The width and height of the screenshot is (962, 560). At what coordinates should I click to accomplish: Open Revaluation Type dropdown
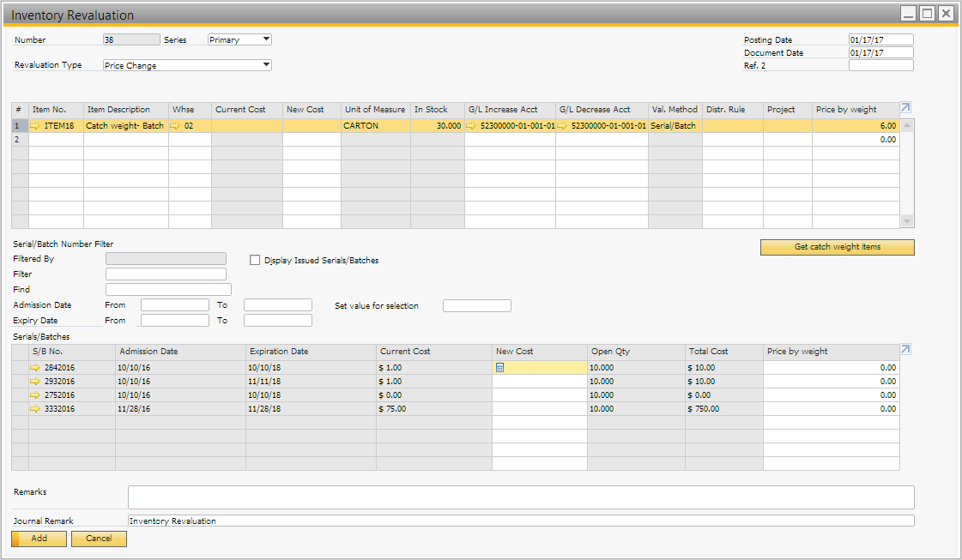(x=266, y=65)
